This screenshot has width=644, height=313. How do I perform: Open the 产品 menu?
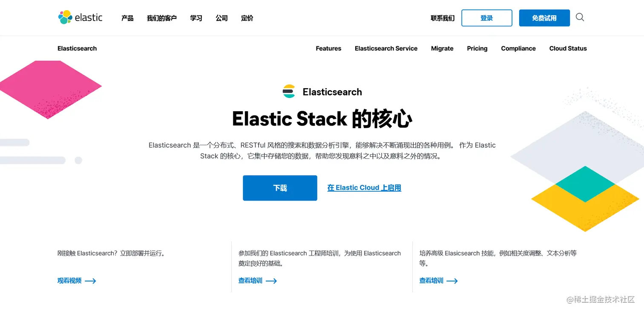127,18
